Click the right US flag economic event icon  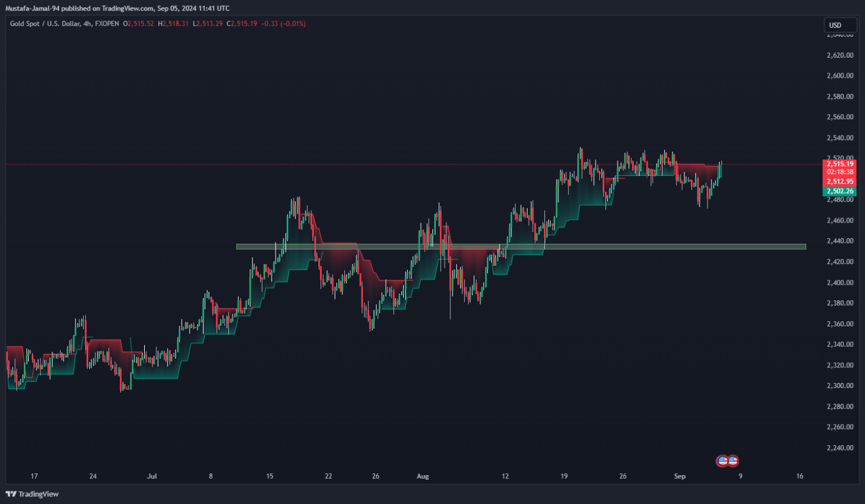pos(733,461)
